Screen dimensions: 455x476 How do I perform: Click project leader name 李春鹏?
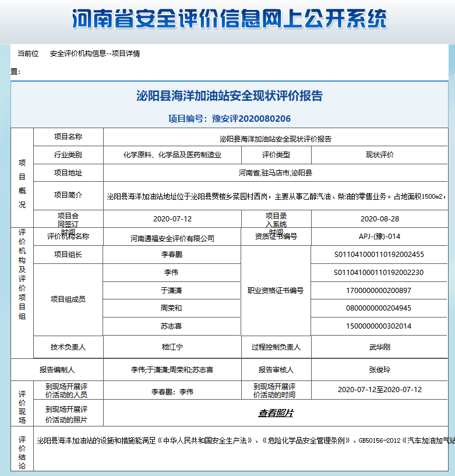pyautogui.click(x=172, y=255)
